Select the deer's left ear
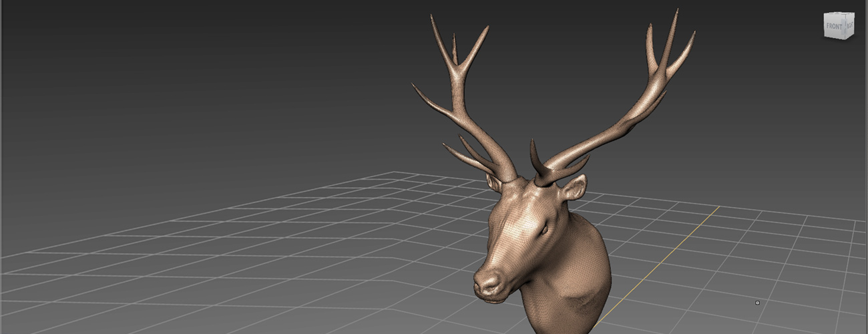Image resolution: width=868 pixels, height=334 pixels. tap(494, 184)
